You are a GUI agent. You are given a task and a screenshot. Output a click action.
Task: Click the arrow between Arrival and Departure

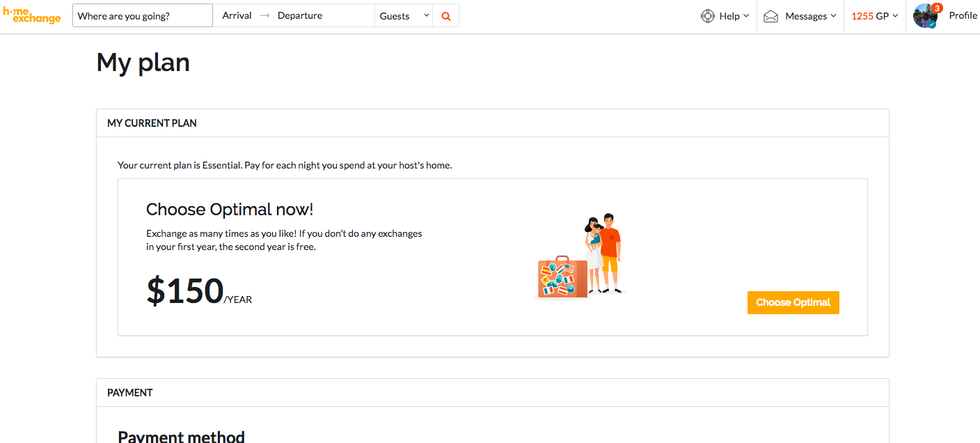tap(264, 16)
